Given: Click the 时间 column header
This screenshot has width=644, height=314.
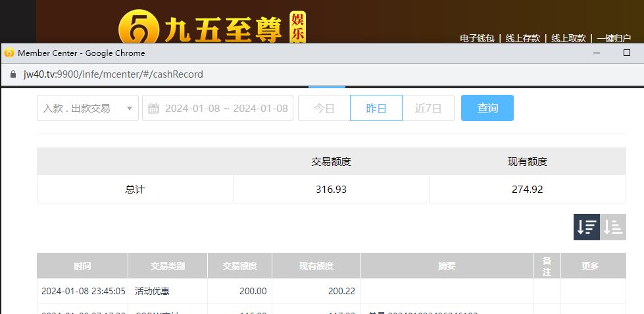Looking at the screenshot, I should [82, 266].
